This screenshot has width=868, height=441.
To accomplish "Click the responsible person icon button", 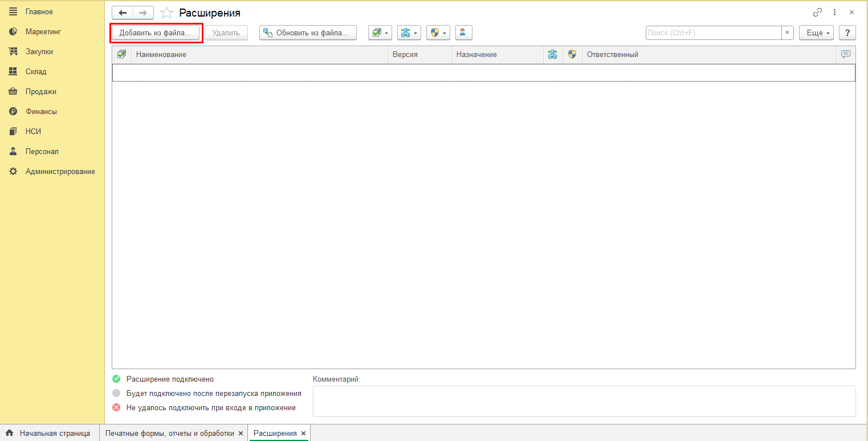I will [463, 33].
